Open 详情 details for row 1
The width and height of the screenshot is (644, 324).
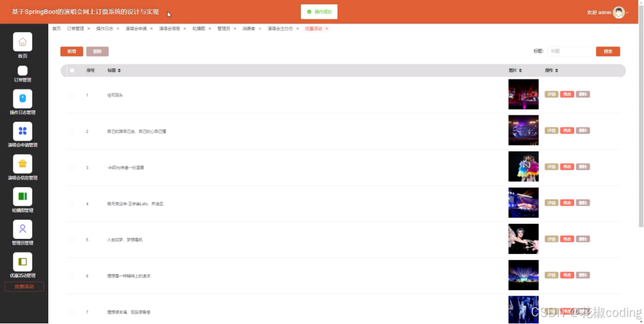pyautogui.click(x=551, y=94)
